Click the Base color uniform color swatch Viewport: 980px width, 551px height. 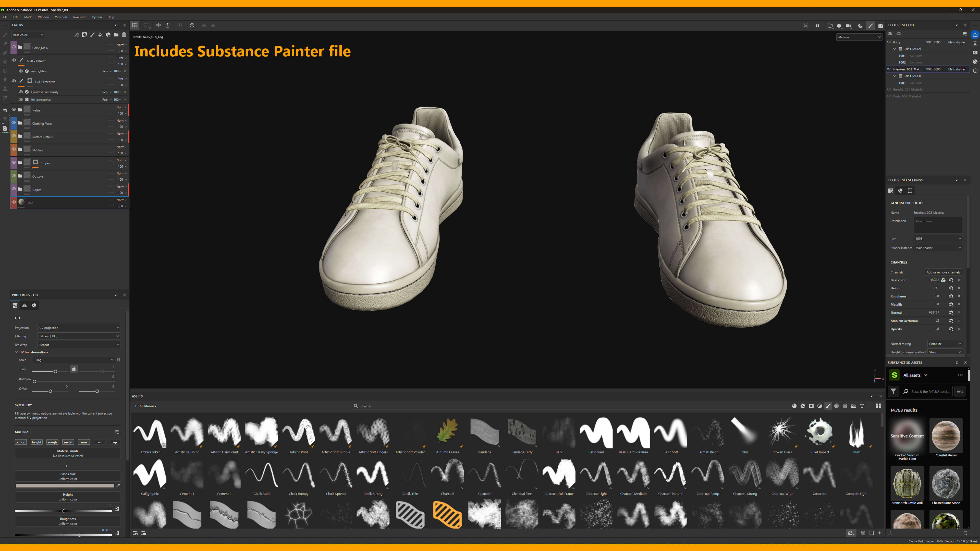[65, 486]
